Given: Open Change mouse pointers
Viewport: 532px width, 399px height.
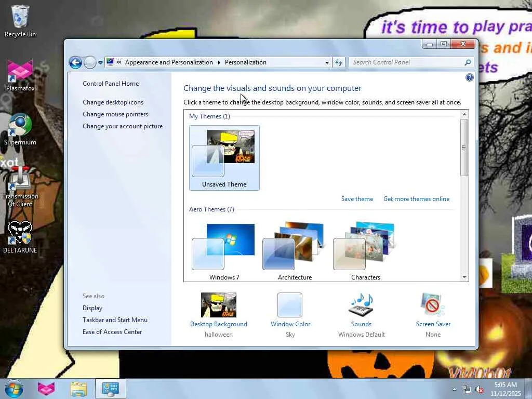Looking at the screenshot, I should (115, 114).
